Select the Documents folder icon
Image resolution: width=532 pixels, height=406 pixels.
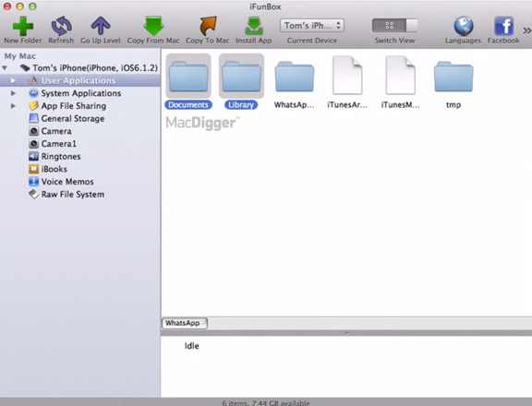pos(188,77)
